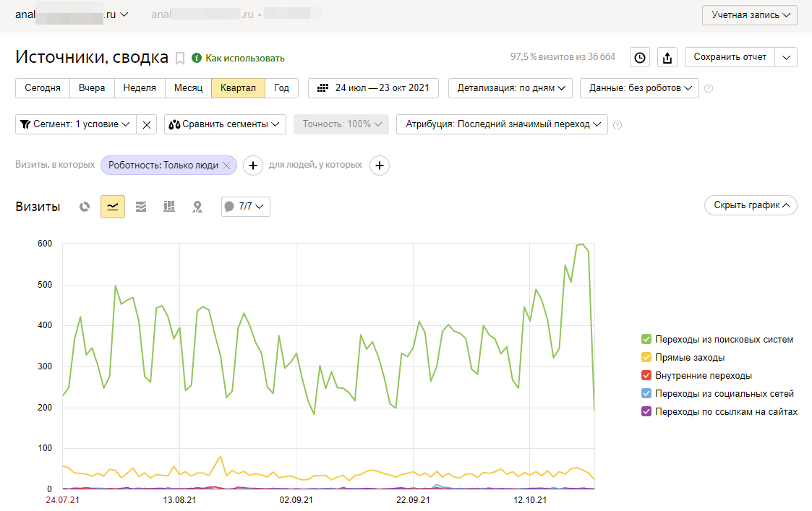Switch to the 'Год' period tab
This screenshot has width=812, height=511.
(x=281, y=88)
